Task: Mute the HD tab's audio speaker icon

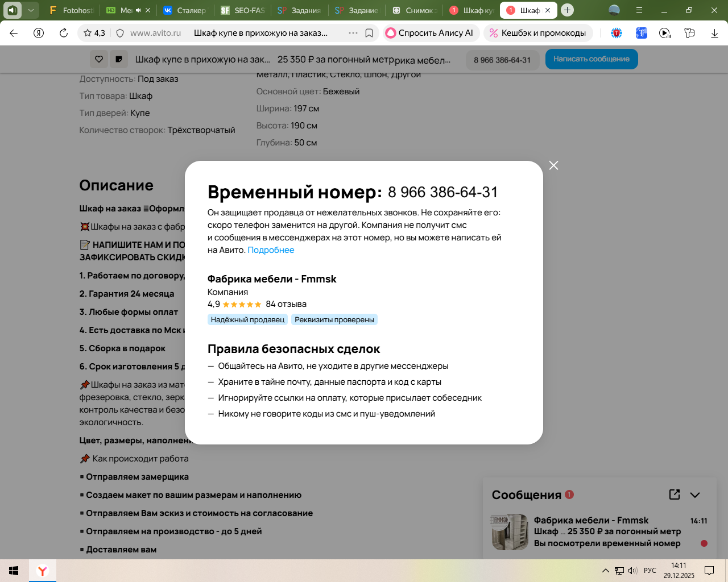Action: (x=139, y=10)
